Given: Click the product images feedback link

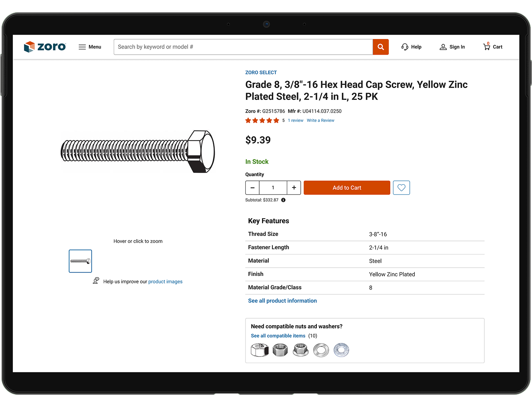Looking at the screenshot, I should coord(165,282).
